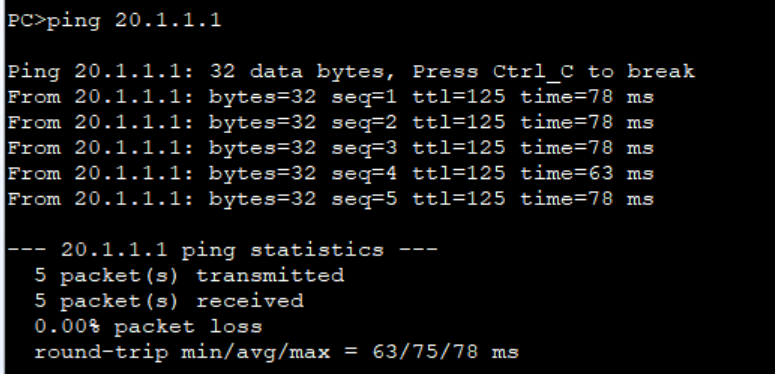Click bytes=32 on the seq=4 reply
Image resolution: width=775 pixels, height=374 pixels.
pyautogui.click(x=262, y=174)
